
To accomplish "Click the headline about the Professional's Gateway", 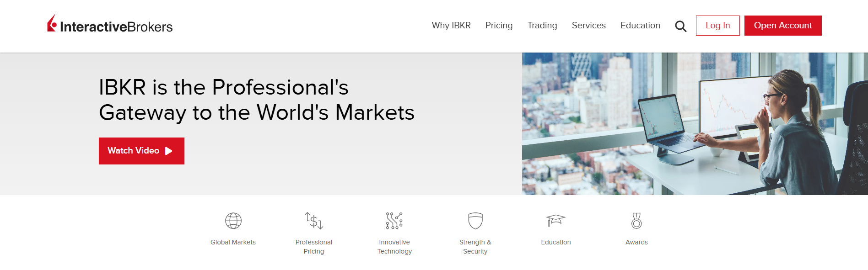I will pyautogui.click(x=256, y=100).
